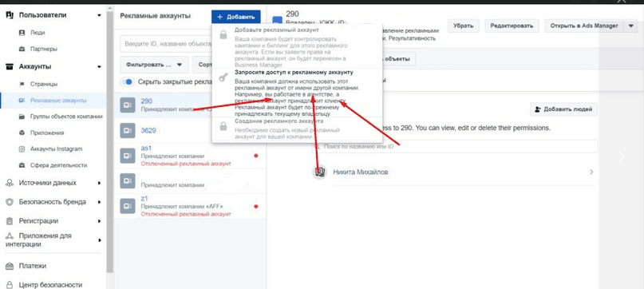Click the Поиск по названию или ID field
This screenshot has height=289, width=644.
(x=455, y=146)
